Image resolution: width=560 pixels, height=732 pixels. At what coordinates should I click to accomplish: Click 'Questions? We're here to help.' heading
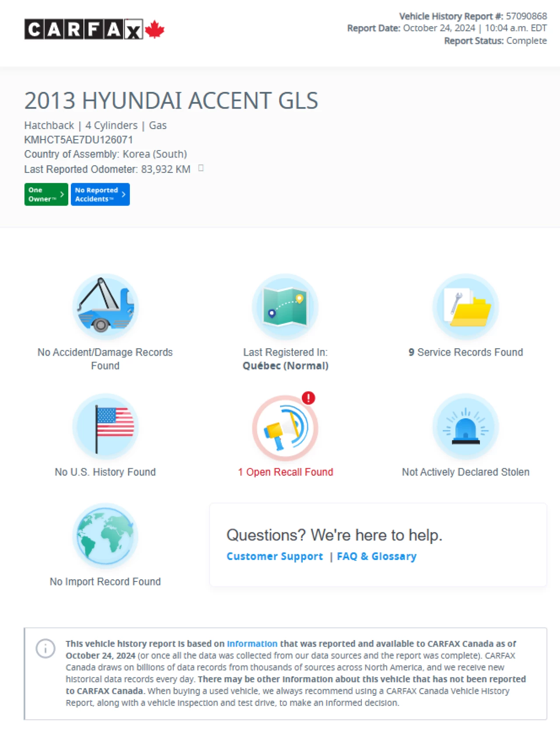(x=334, y=535)
